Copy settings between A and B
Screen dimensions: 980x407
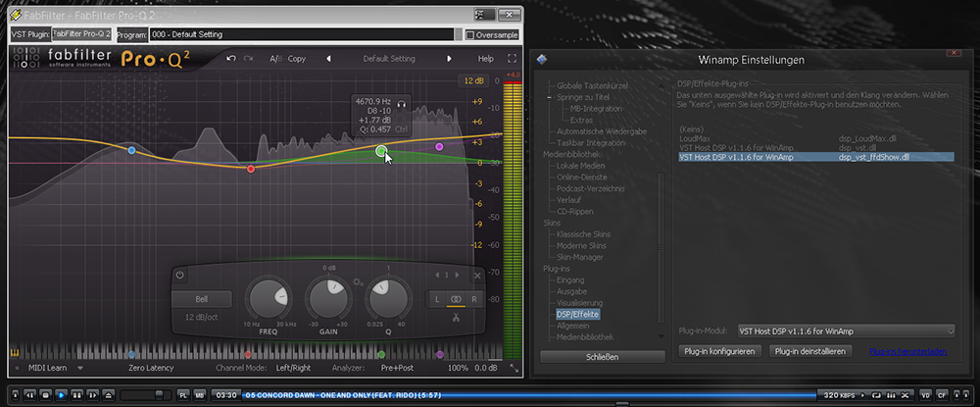click(297, 59)
